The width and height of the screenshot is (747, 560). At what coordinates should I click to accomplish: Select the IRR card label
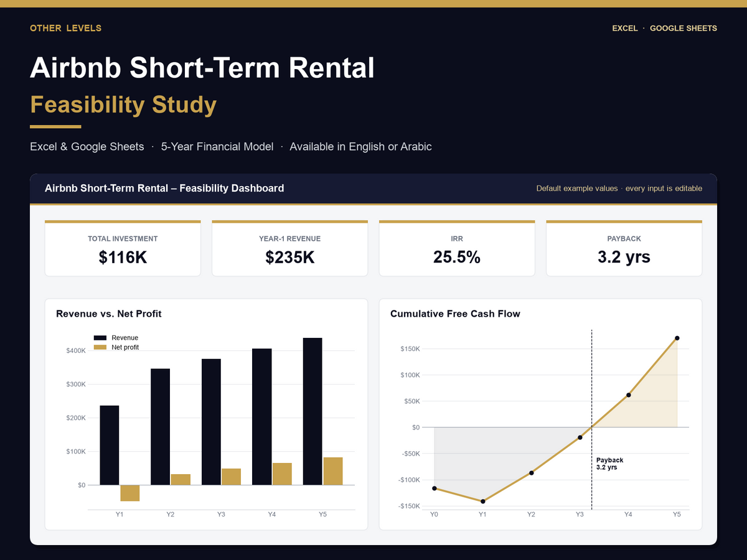[457, 238]
